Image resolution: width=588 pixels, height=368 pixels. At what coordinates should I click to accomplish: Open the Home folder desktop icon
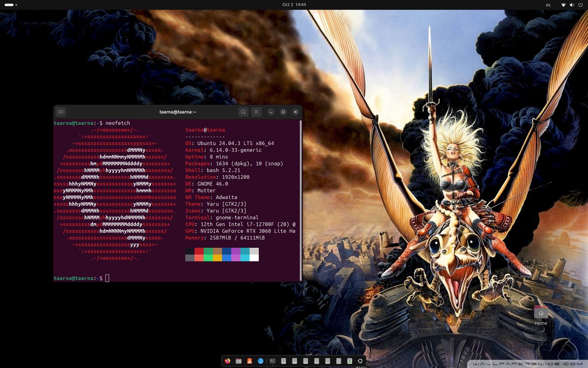(x=541, y=315)
